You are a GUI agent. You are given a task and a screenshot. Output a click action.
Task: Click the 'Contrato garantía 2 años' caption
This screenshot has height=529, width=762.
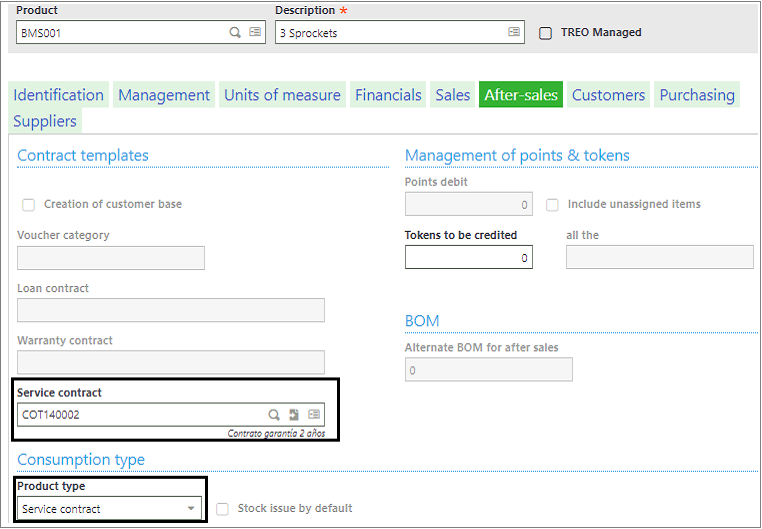point(276,433)
